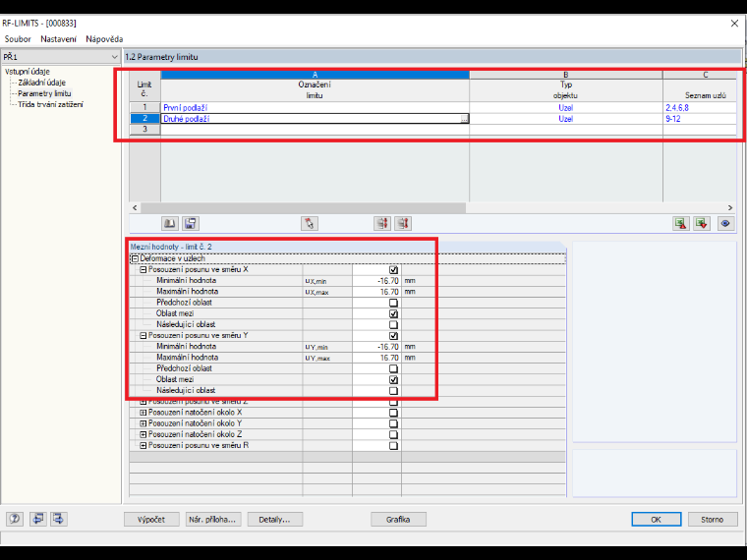Viewport: 747px width, 560px height.
Task: Click the uX,min value -16.70
Action: pyautogui.click(x=376, y=281)
